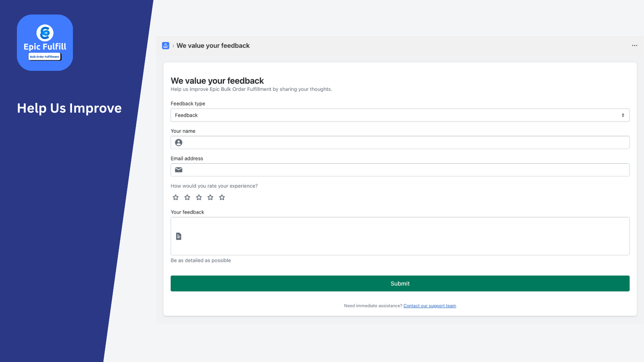Open the ellipsis options menu
Image resolution: width=644 pixels, height=362 pixels.
[634, 45]
